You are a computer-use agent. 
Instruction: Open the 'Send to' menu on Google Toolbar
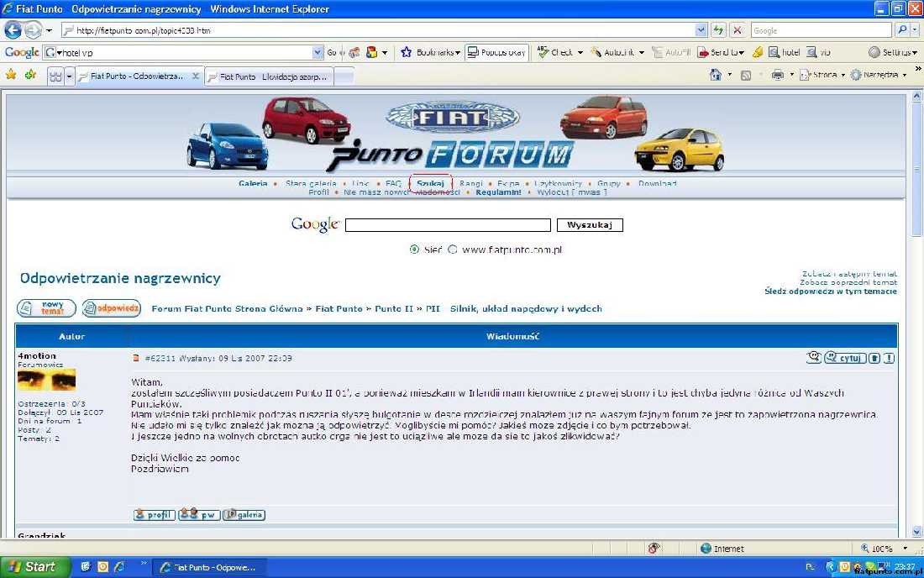[720, 52]
